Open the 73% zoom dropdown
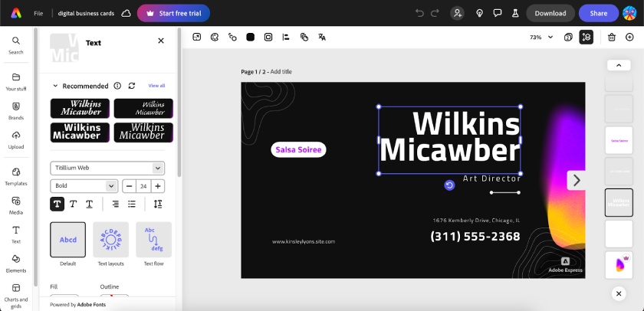 (541, 37)
